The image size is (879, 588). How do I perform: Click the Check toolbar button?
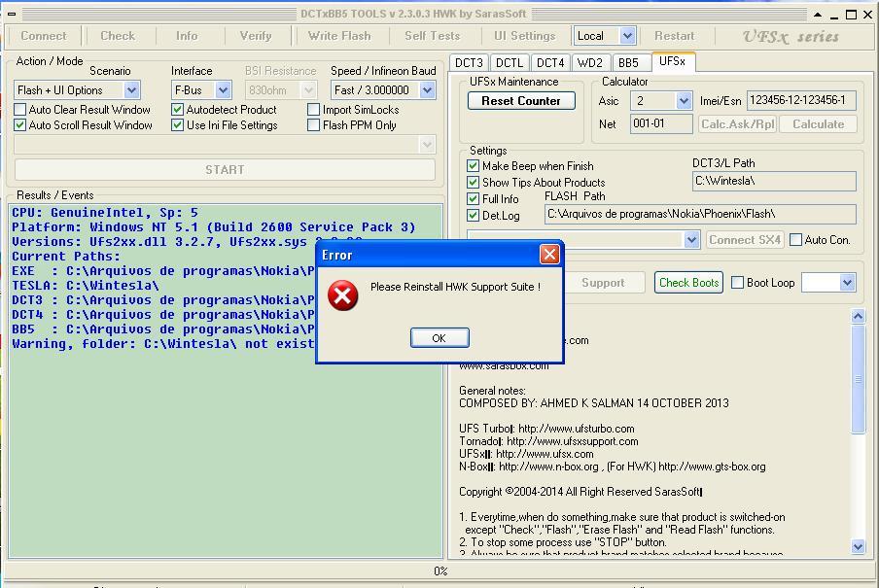tap(118, 36)
